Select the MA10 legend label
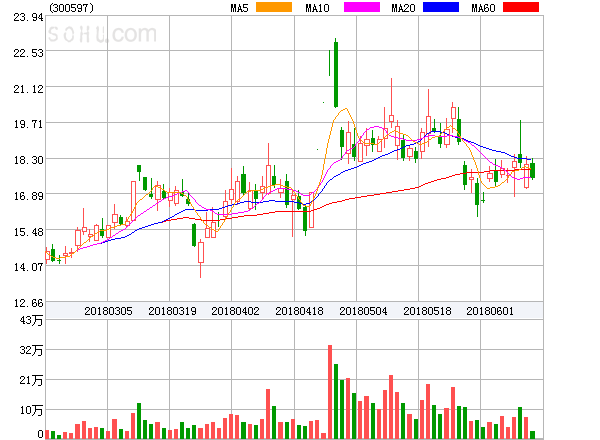Screen dimensions: 600x440 click(x=317, y=8)
